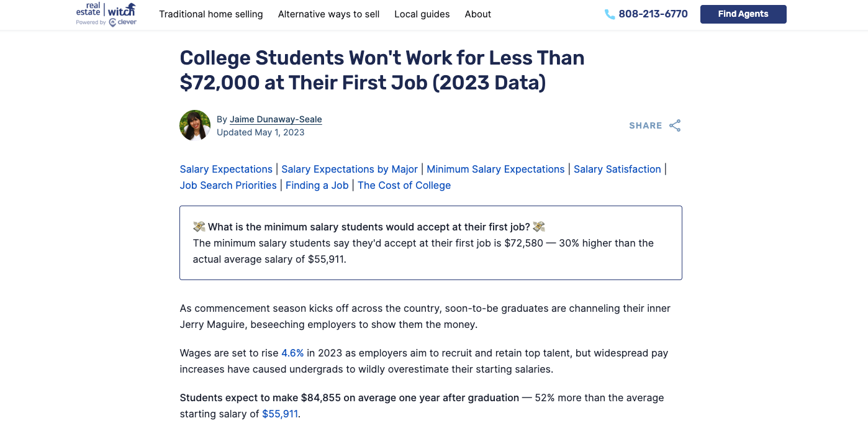
Task: Open the 4.6% wage rise source link
Action: click(x=292, y=353)
